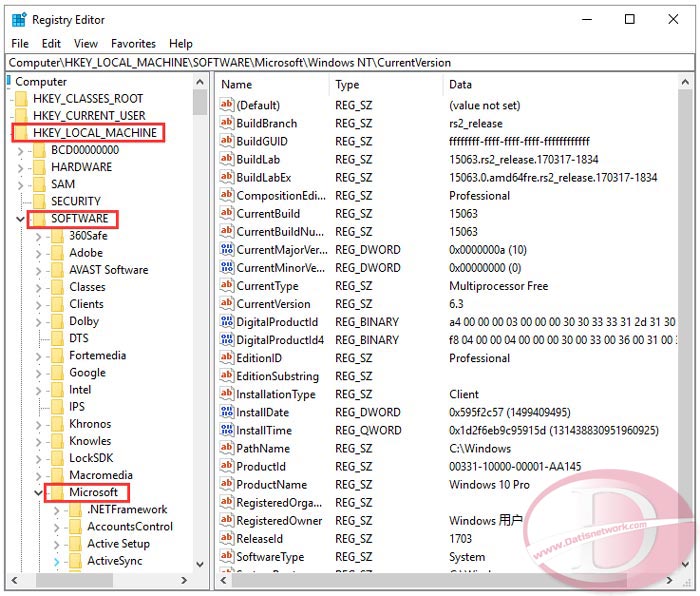The width and height of the screenshot is (700, 596).
Task: Select the Computer root node
Action: point(41,82)
